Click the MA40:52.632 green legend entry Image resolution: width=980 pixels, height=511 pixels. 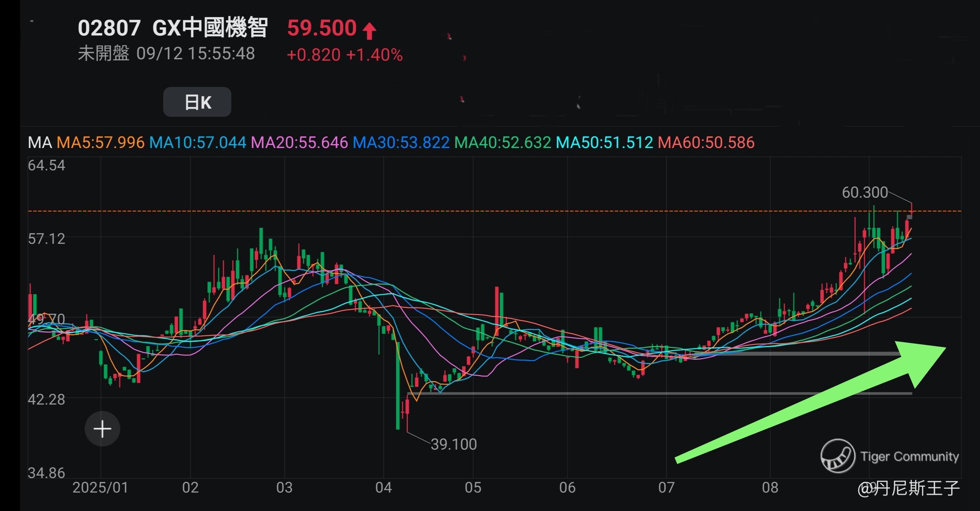(x=502, y=143)
